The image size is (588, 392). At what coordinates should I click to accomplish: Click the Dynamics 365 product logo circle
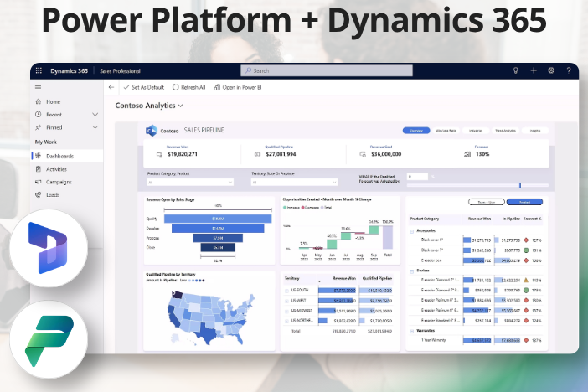pyautogui.click(x=49, y=248)
